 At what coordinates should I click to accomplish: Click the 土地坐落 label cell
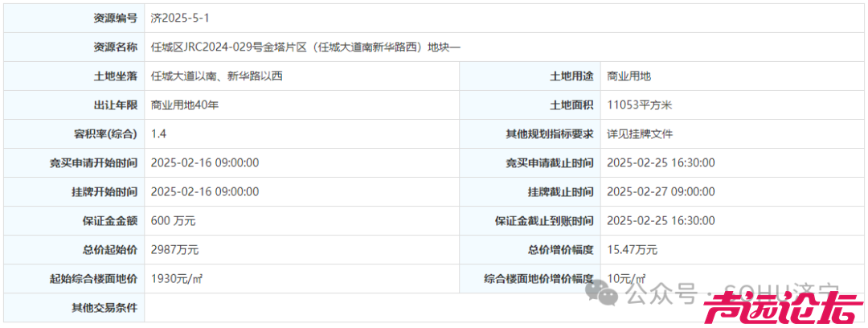pyautogui.click(x=75, y=76)
